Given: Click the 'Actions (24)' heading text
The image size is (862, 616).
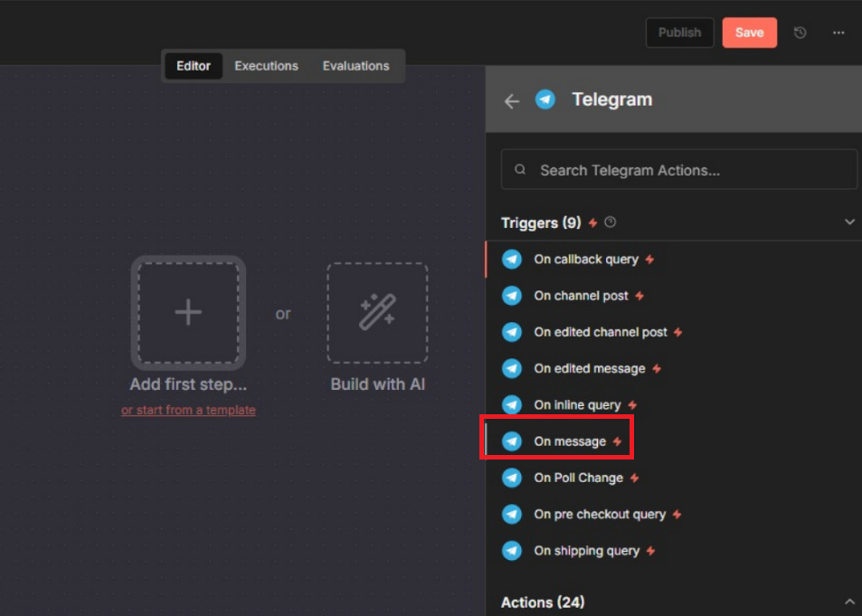Looking at the screenshot, I should point(543,602).
